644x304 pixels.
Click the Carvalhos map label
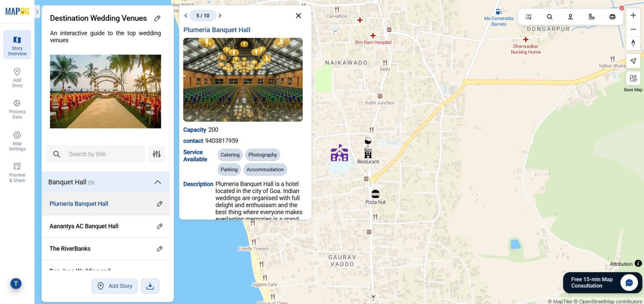(336, 16)
